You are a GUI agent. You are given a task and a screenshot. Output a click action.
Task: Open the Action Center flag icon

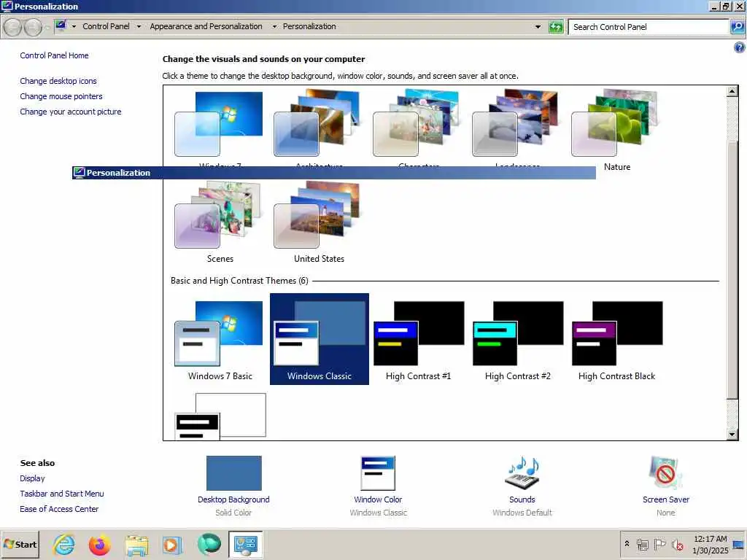pyautogui.click(x=659, y=544)
